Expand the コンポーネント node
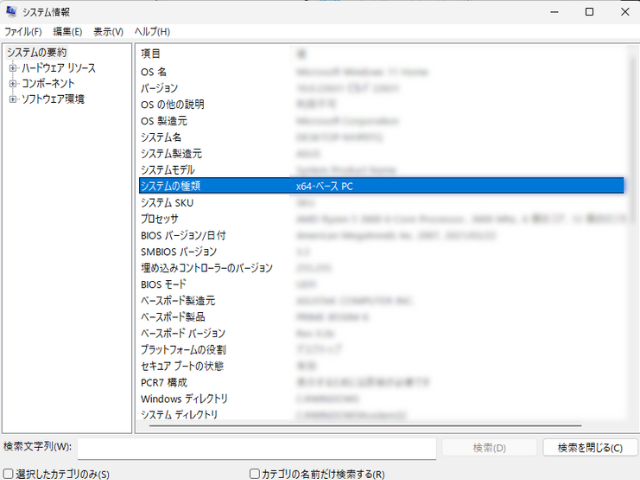The image size is (640, 480). click(13, 84)
